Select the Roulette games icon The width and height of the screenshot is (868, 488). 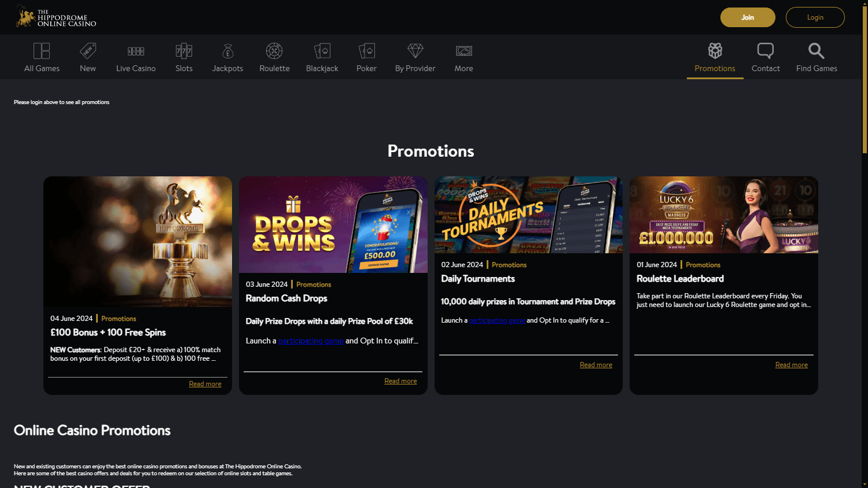(274, 57)
